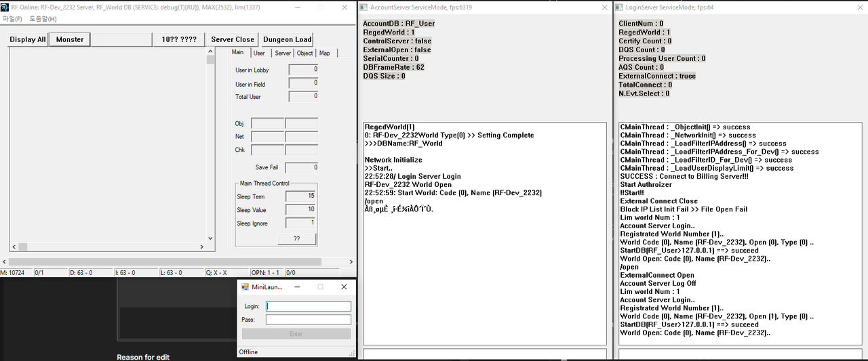
Task: Click DBFrameRate : 62 in AccountServer
Action: tap(394, 67)
